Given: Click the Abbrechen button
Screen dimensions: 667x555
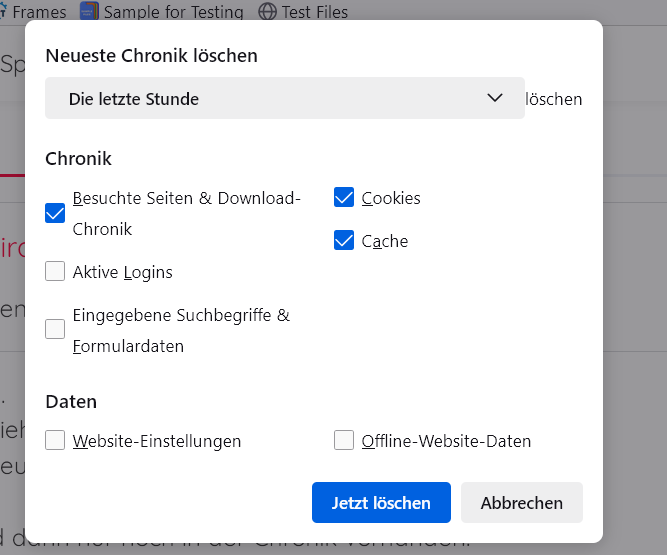Looking at the screenshot, I should [x=521, y=503].
